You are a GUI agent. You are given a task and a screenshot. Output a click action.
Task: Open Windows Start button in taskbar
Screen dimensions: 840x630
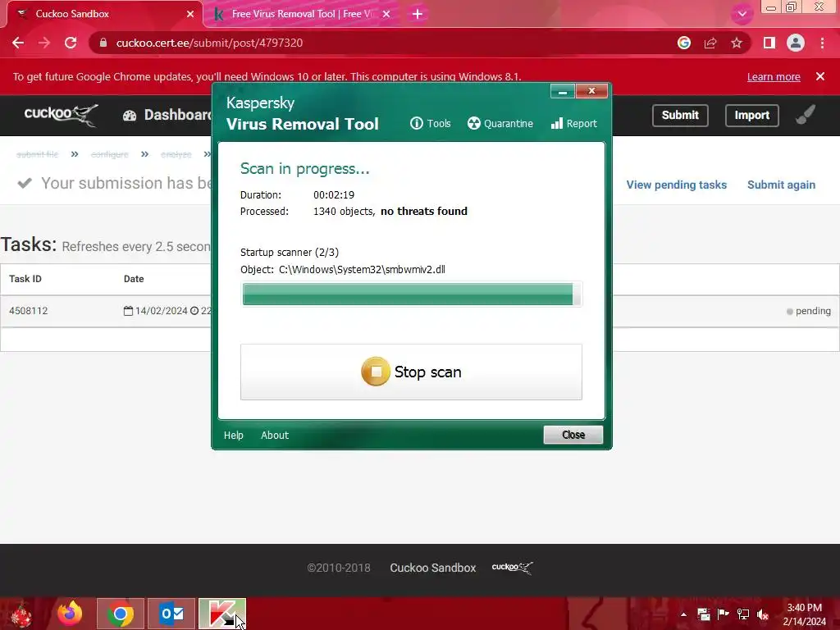coord(21,614)
